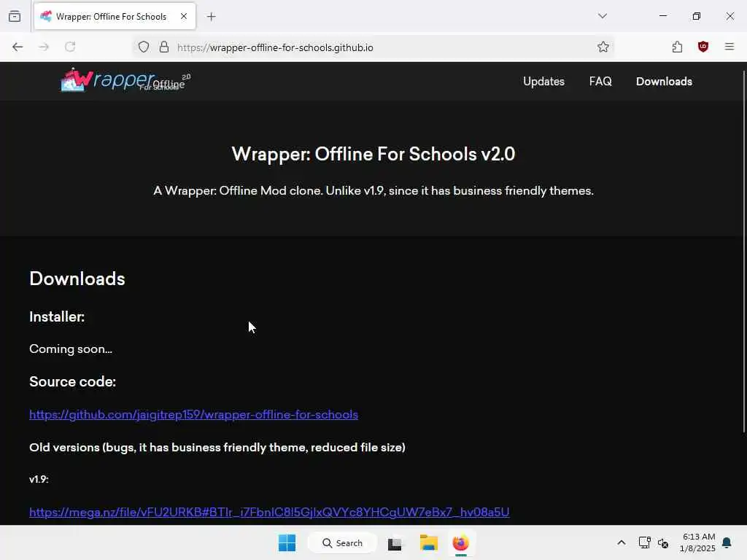This screenshot has height=560, width=747.
Task: Go forward with the forward arrow
Action: click(44, 47)
